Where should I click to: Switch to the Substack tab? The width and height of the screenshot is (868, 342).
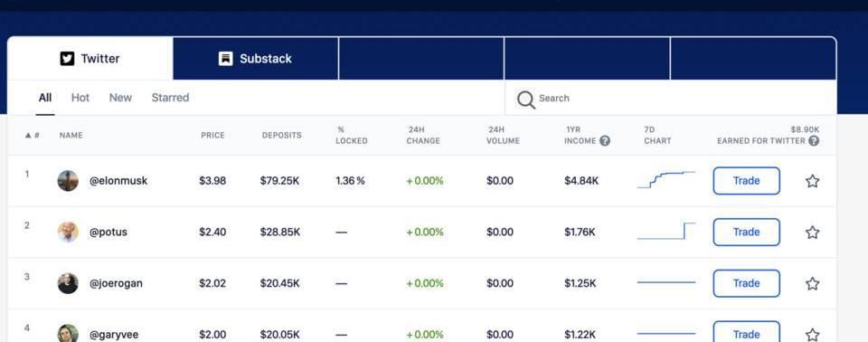coord(255,59)
